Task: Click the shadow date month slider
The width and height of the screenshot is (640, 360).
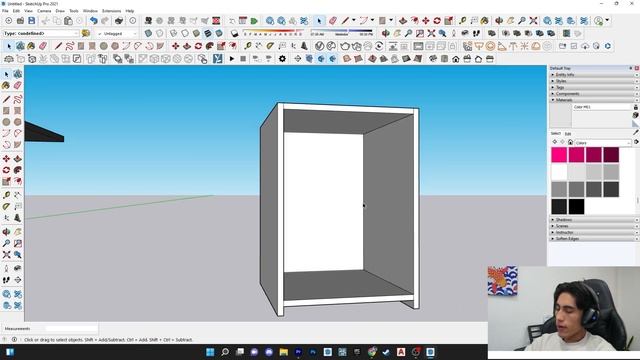Action: point(272,31)
